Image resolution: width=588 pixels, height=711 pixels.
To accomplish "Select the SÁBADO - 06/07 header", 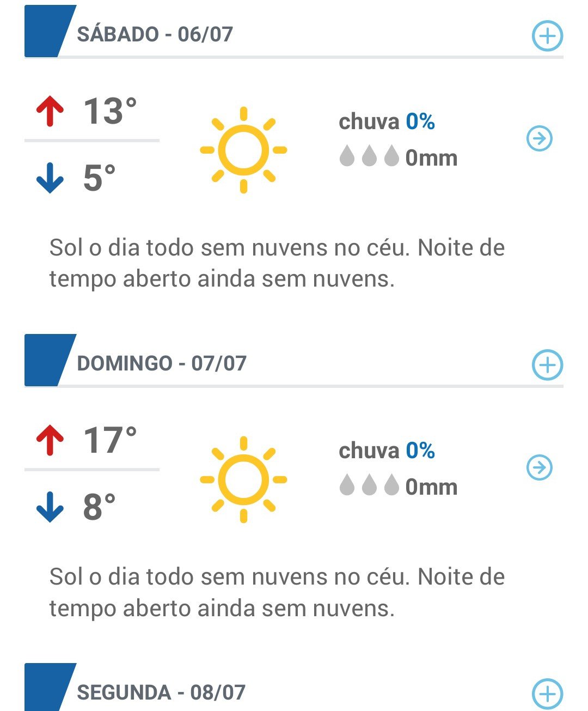I will [x=155, y=34].
